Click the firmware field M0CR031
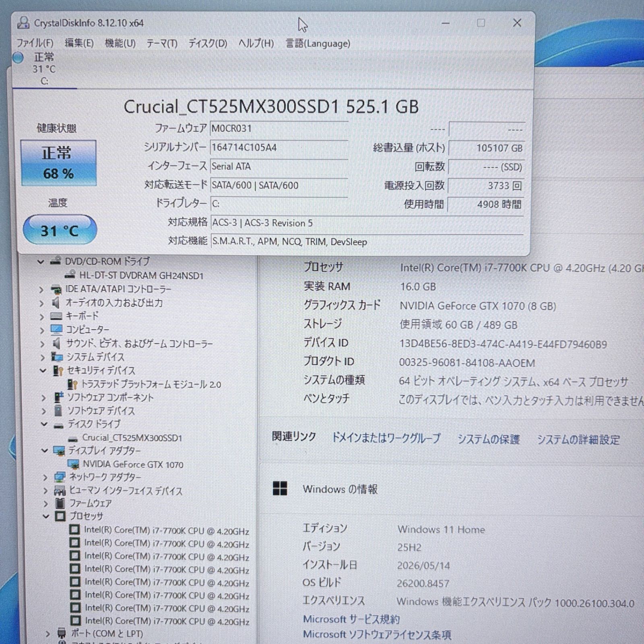 [x=279, y=128]
